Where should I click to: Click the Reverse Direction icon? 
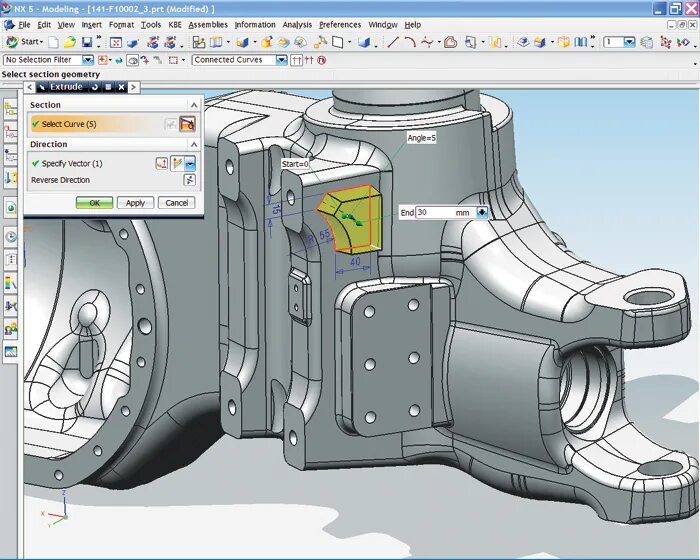(x=190, y=180)
